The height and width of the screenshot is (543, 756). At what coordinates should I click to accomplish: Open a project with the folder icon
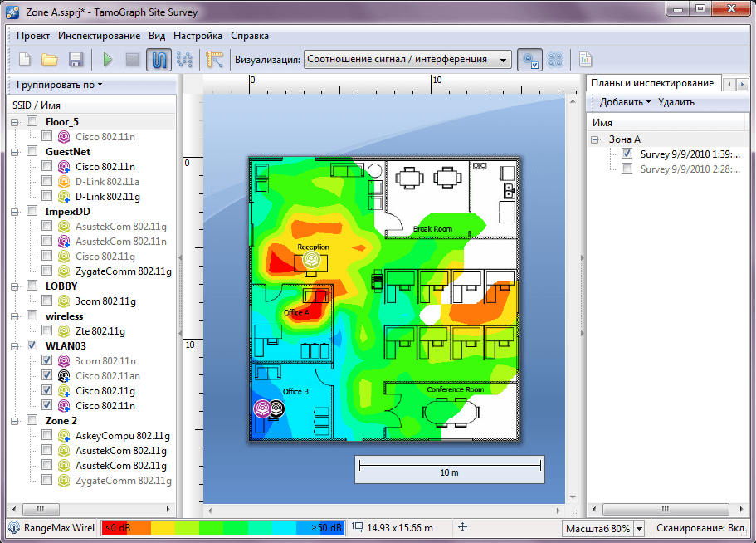[x=50, y=60]
